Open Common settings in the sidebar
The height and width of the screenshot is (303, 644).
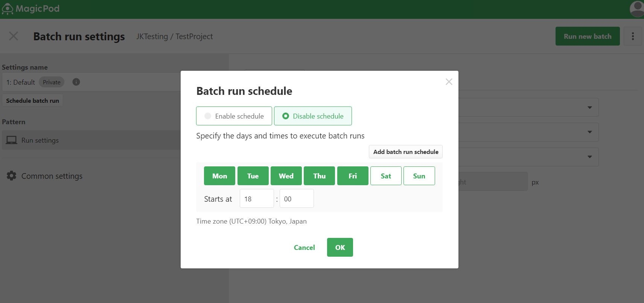[x=52, y=176]
